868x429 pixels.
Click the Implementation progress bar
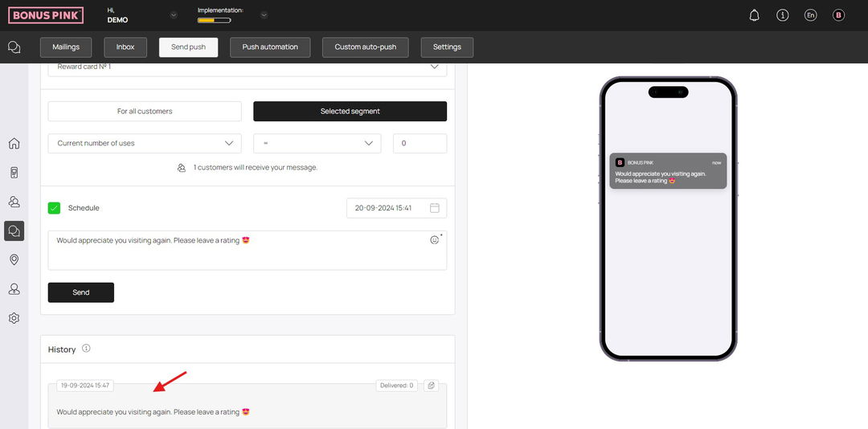point(215,20)
